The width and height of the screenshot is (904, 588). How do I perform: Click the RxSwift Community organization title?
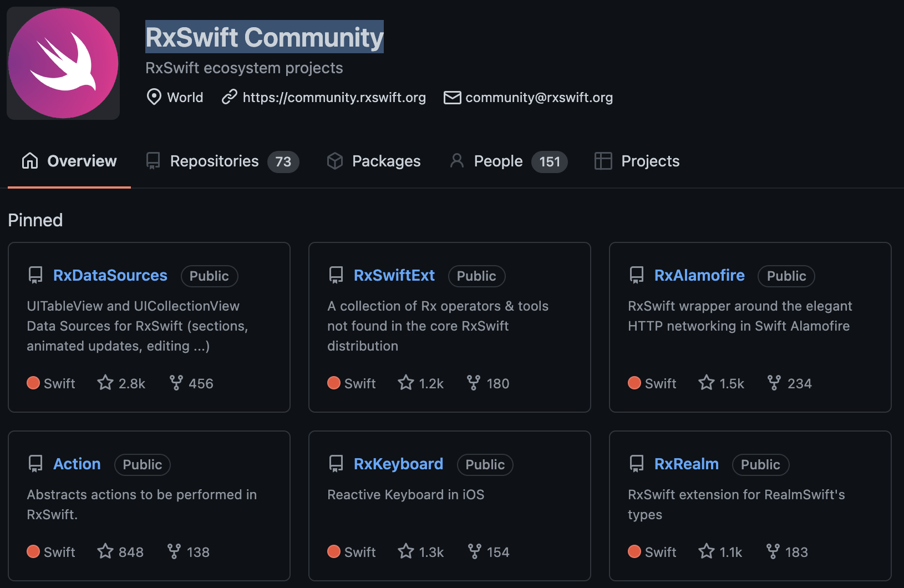point(265,37)
